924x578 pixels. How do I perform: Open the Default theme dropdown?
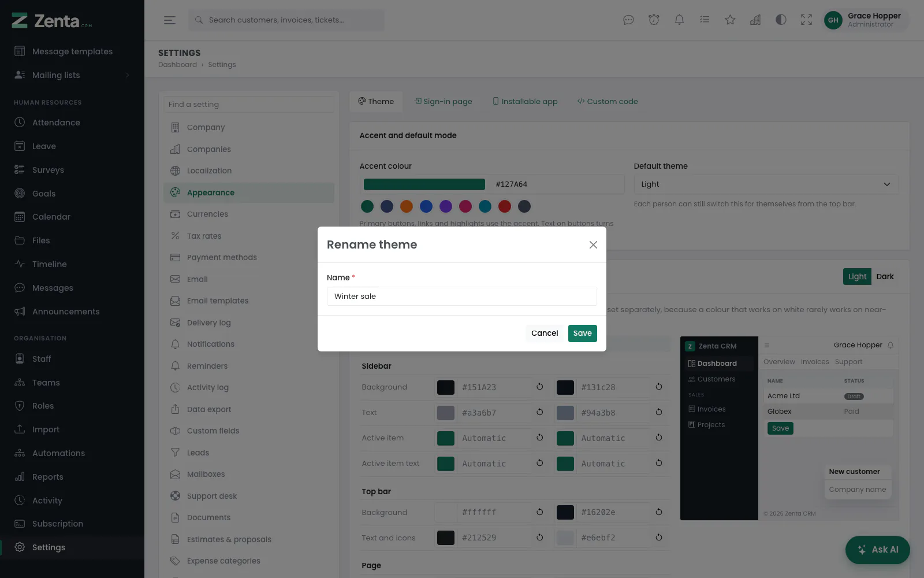(766, 184)
